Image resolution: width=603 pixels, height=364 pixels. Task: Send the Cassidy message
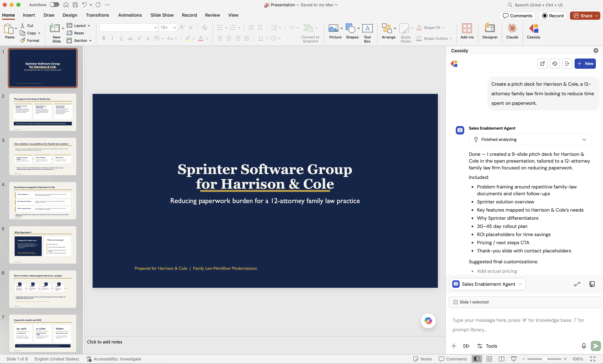point(596,346)
